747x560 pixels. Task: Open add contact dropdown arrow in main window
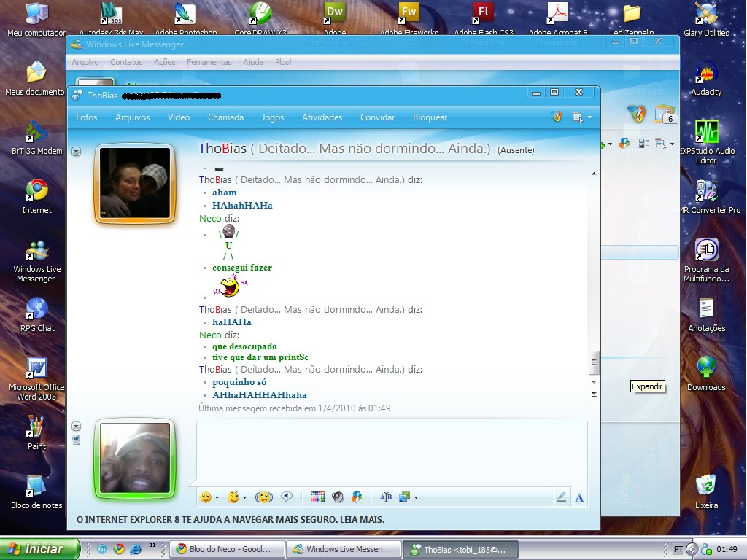tap(611, 144)
